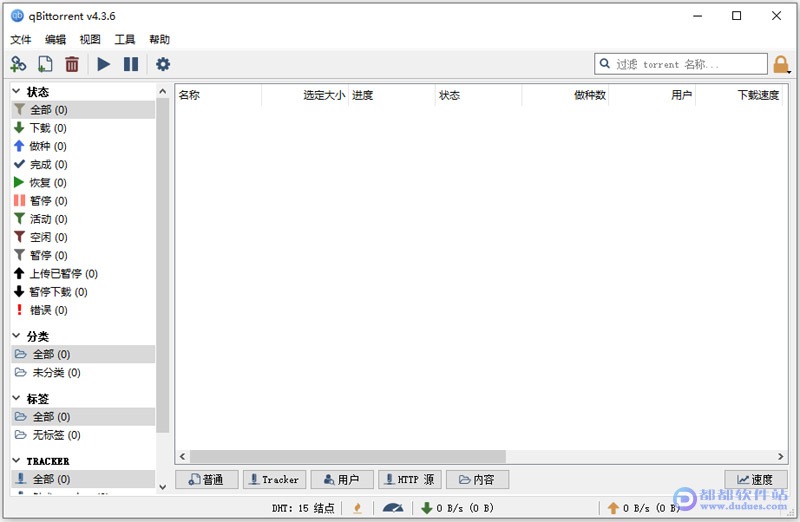Select 活动 (0) status filter
Viewport: 800px width, 522px height.
pyautogui.click(x=83, y=219)
